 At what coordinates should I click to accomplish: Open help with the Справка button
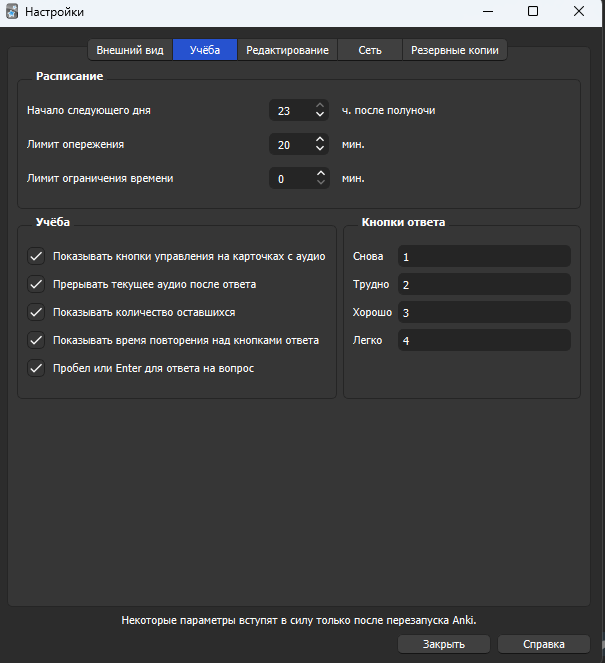544,644
